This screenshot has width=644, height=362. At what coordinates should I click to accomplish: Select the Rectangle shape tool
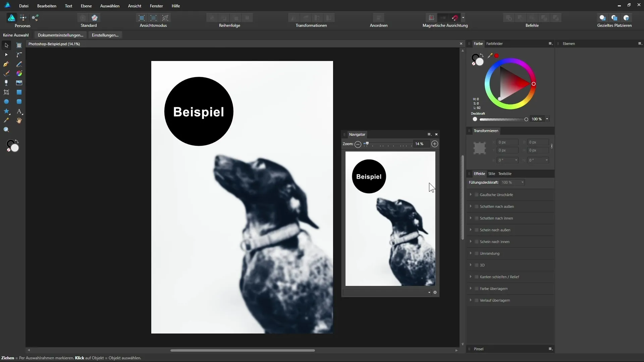point(19,92)
